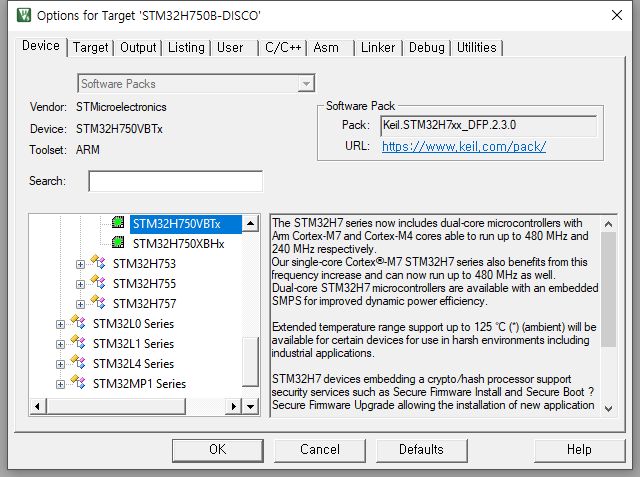This screenshot has height=477, width=640.
Task: Select STM32MP1 Series tree item
Action: pos(139,384)
